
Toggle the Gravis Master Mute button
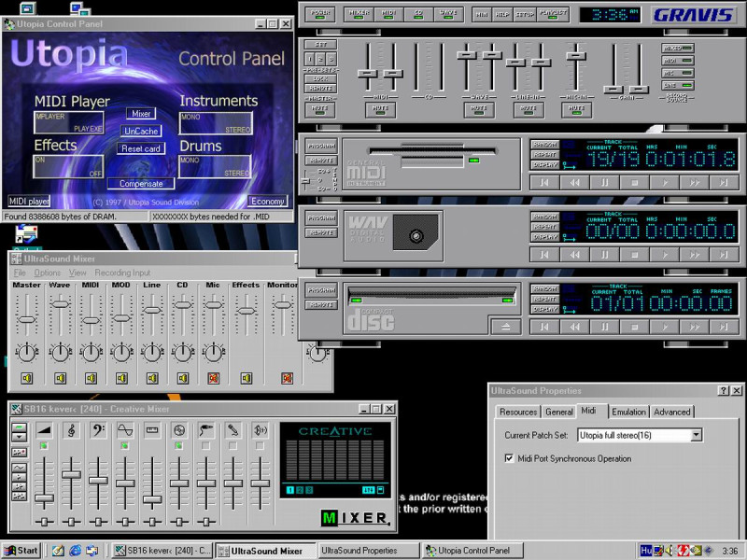point(320,109)
